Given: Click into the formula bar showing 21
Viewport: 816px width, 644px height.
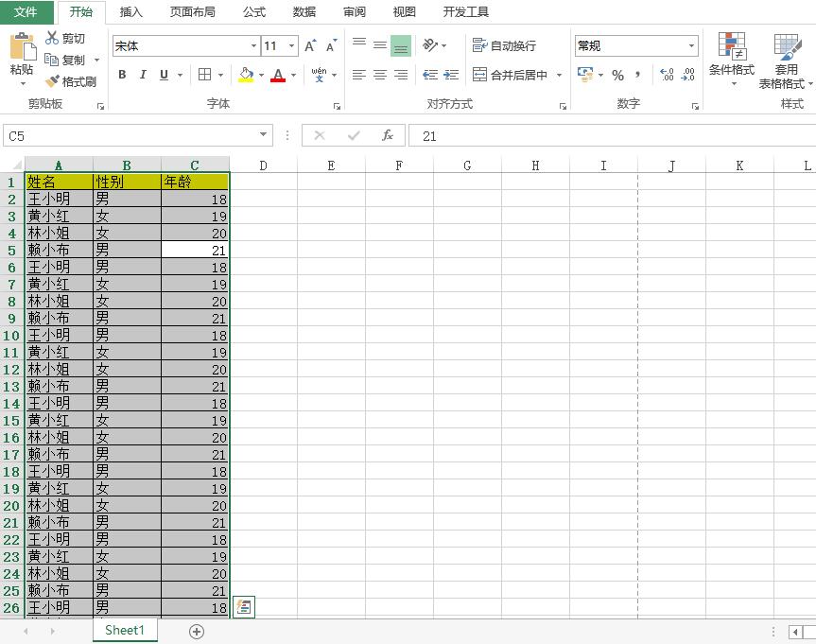Looking at the screenshot, I should click(612, 136).
